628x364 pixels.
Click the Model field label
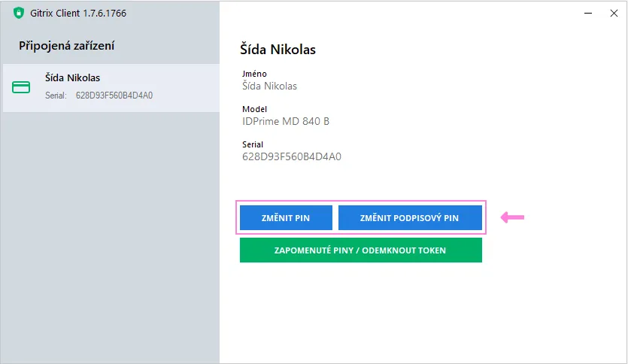pyautogui.click(x=254, y=109)
